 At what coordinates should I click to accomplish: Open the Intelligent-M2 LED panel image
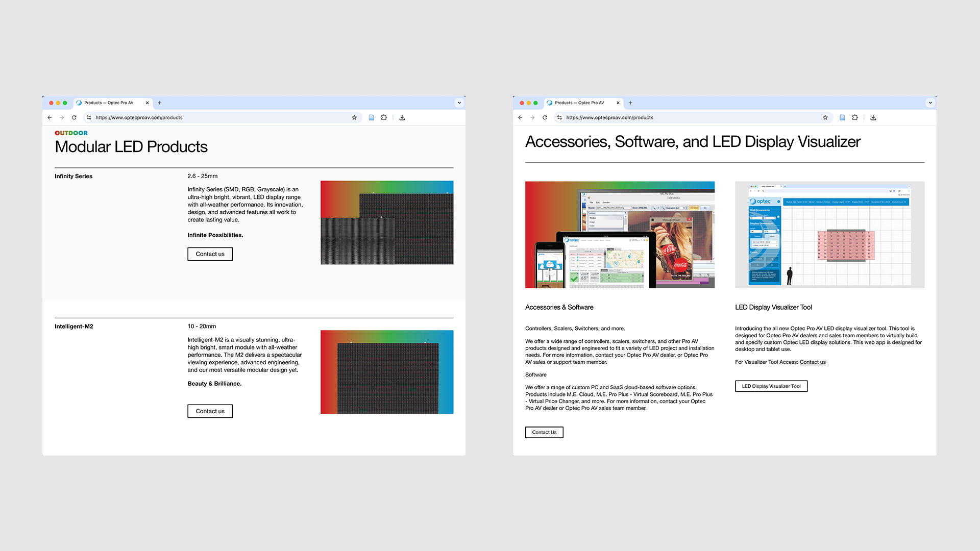[387, 372]
